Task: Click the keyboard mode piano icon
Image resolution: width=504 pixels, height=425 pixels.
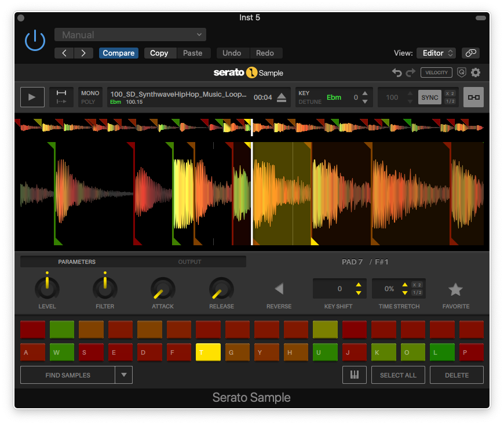Action: coord(354,375)
